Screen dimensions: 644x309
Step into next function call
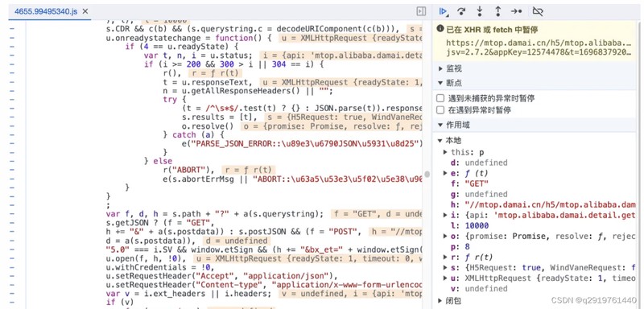pyautogui.click(x=480, y=11)
